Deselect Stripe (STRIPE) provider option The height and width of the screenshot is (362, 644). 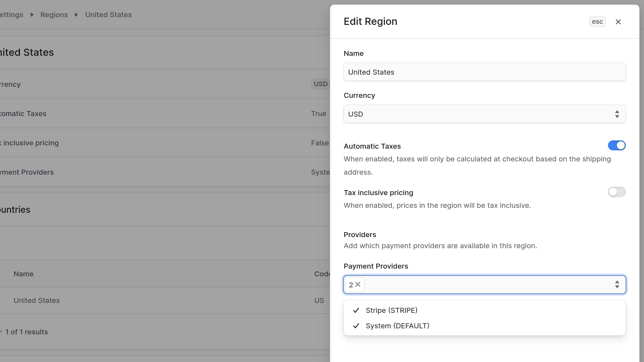(484, 310)
